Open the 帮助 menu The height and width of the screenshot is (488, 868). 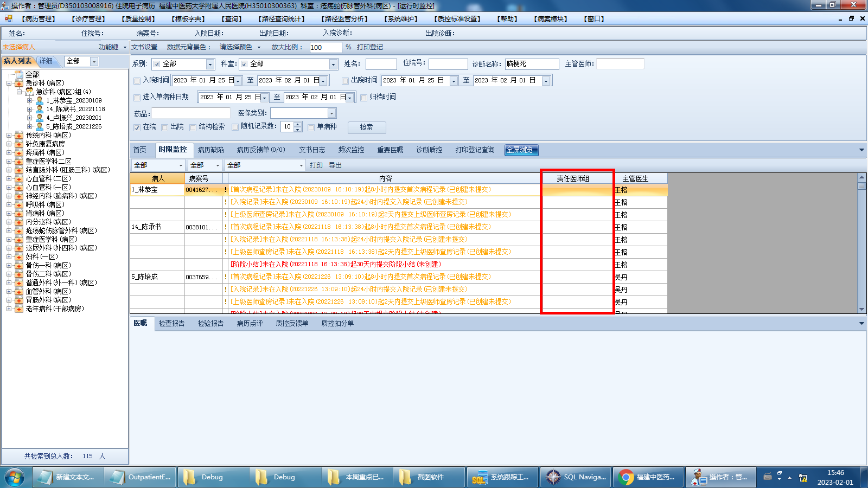click(507, 19)
